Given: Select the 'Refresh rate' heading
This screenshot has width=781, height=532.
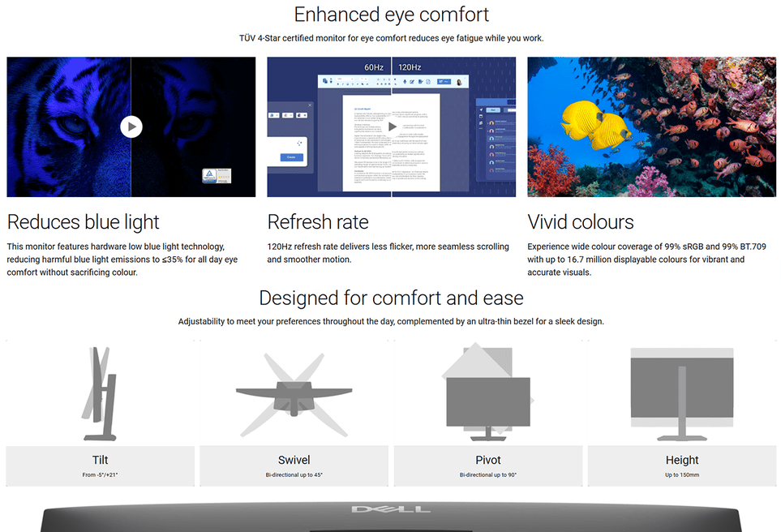Looking at the screenshot, I should tap(318, 222).
